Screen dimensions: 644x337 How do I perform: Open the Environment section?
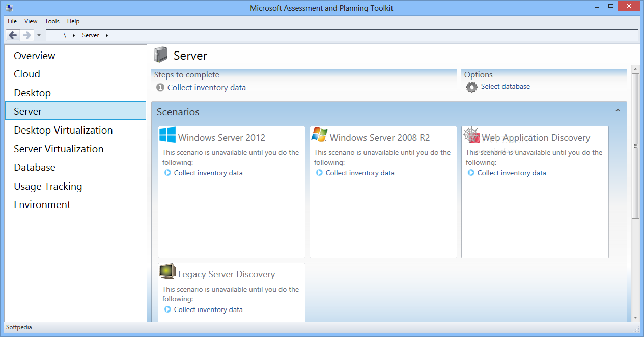click(x=75, y=204)
